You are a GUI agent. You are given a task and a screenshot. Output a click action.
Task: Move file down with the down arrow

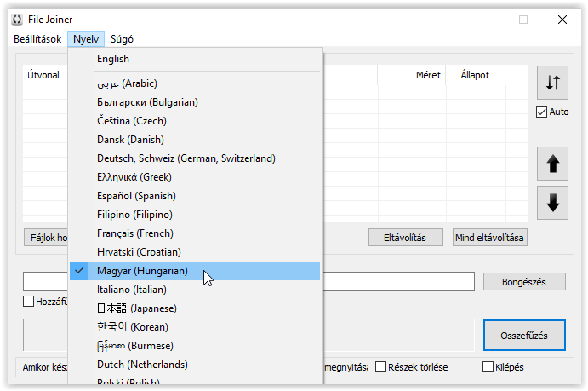point(552,203)
